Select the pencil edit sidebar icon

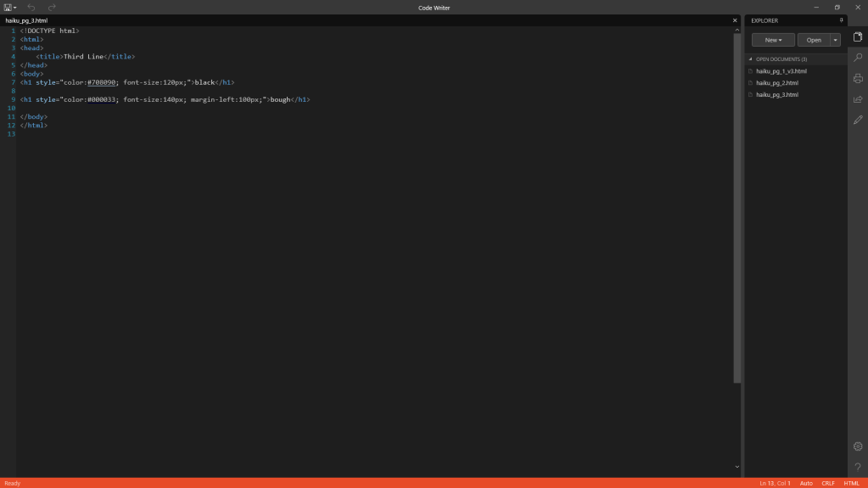coord(858,121)
